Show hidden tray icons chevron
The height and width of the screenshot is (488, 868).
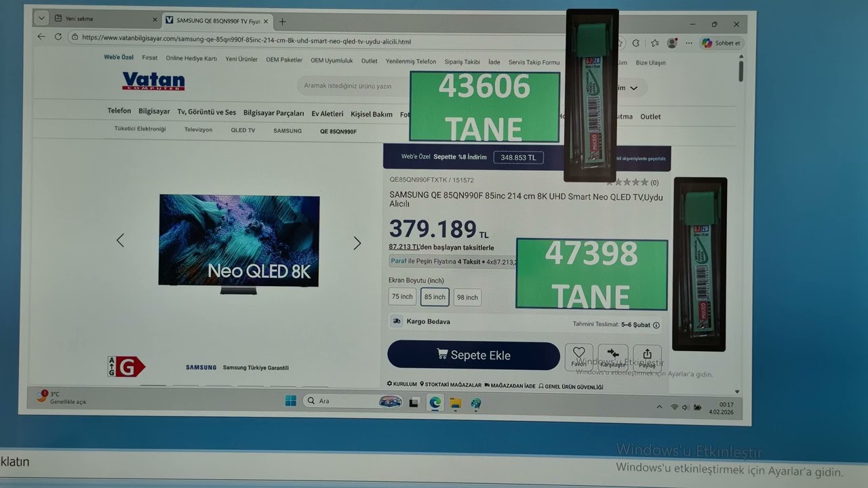click(659, 407)
